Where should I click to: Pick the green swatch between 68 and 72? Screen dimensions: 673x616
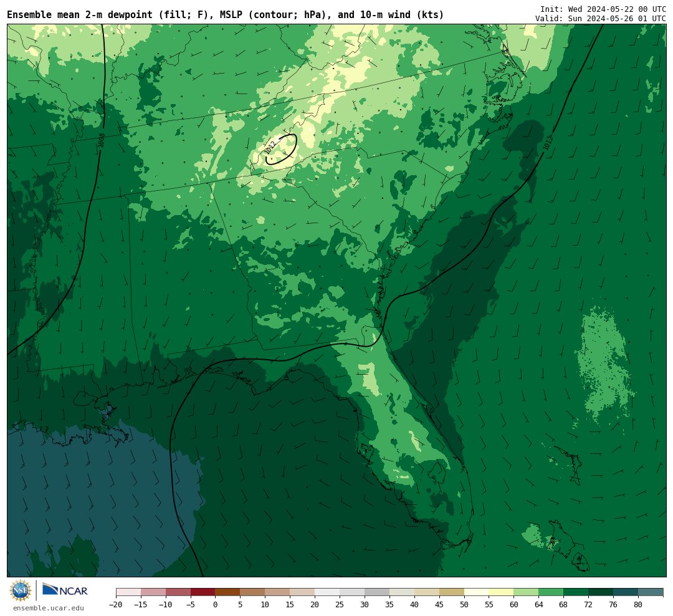[576, 592]
